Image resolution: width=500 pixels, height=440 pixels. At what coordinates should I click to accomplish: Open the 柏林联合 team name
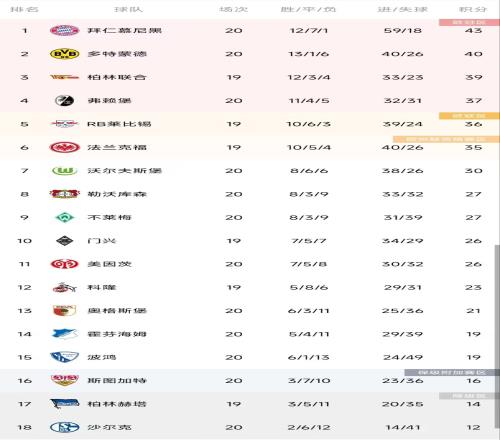(x=117, y=77)
